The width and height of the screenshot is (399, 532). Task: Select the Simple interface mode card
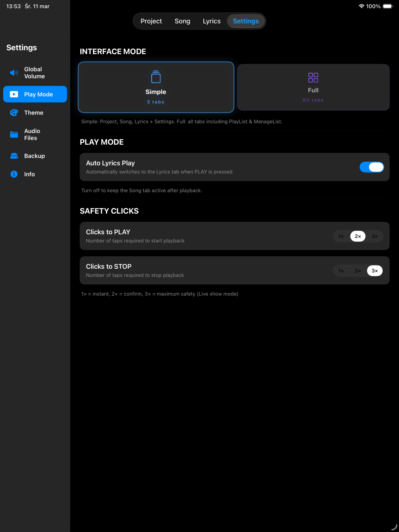point(156,87)
